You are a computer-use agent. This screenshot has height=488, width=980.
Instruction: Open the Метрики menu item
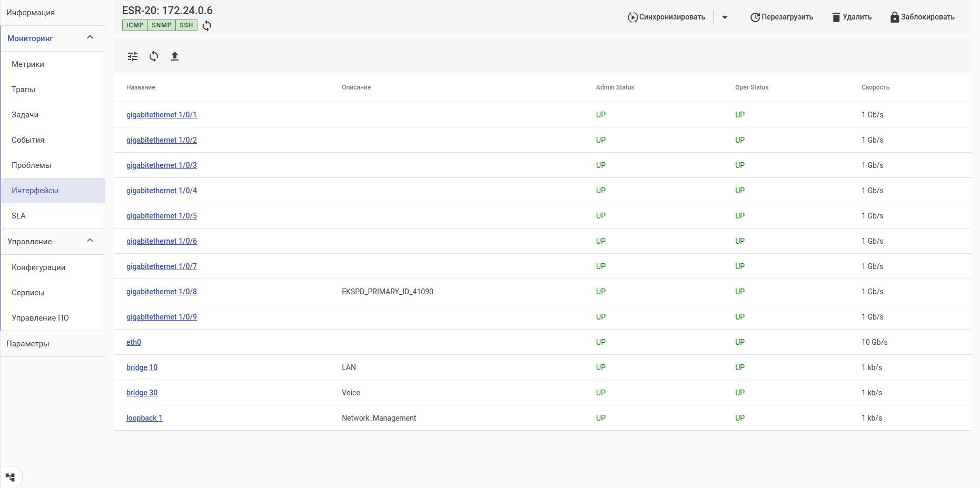(x=28, y=64)
